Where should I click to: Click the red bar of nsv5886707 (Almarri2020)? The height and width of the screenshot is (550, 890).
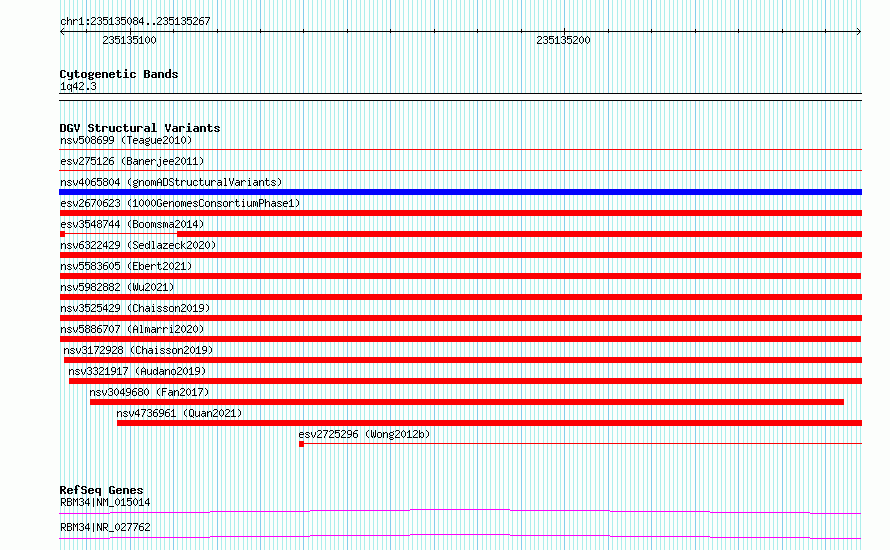(x=460, y=339)
